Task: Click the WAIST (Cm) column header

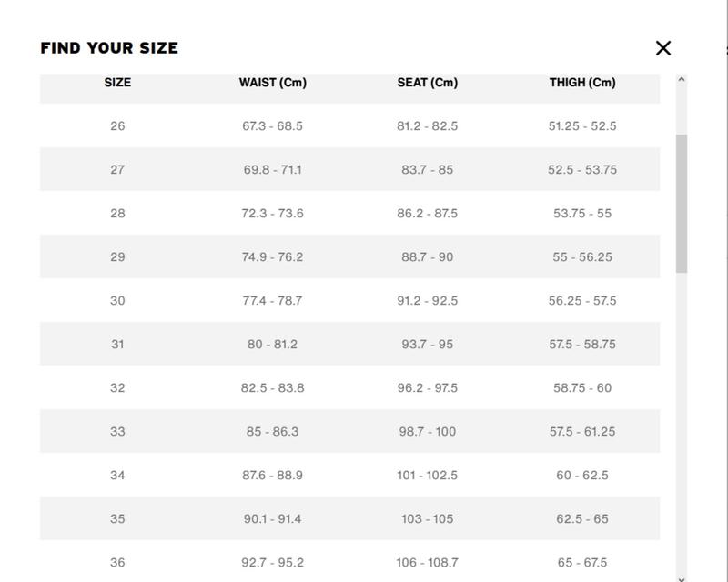Action: [x=272, y=83]
